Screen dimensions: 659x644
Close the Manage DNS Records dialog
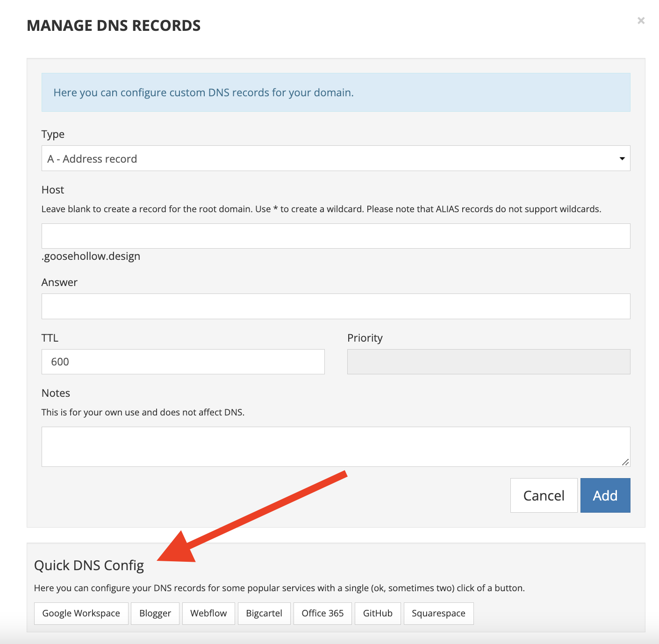[x=640, y=21]
